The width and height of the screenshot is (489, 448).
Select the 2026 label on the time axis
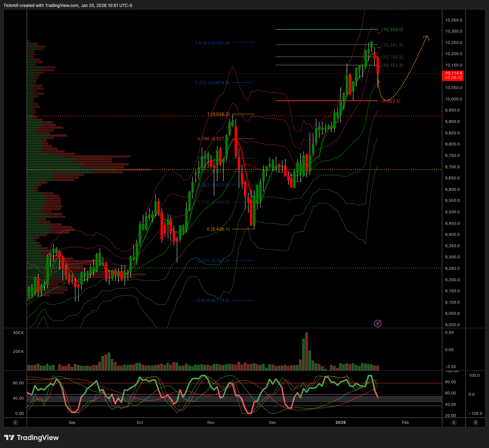pos(341,422)
